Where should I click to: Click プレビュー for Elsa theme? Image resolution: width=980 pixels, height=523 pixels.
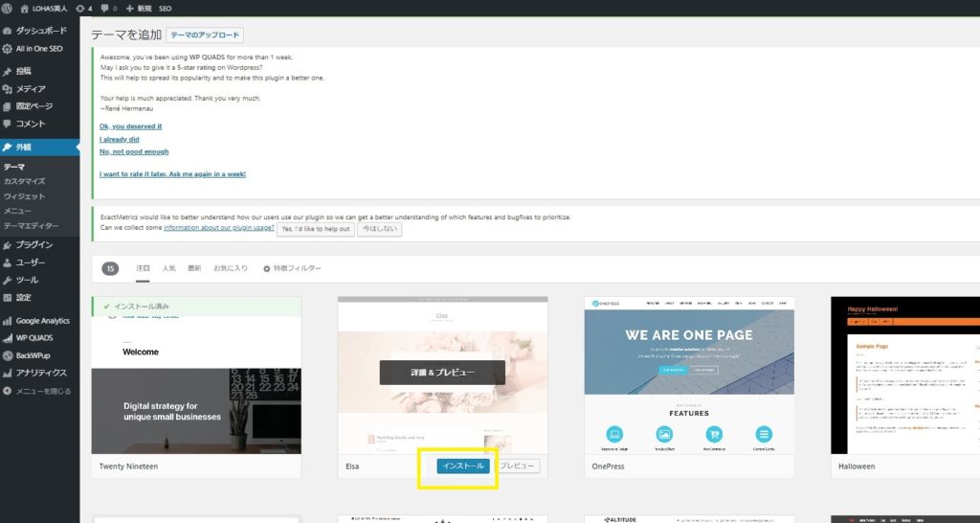[x=518, y=466]
